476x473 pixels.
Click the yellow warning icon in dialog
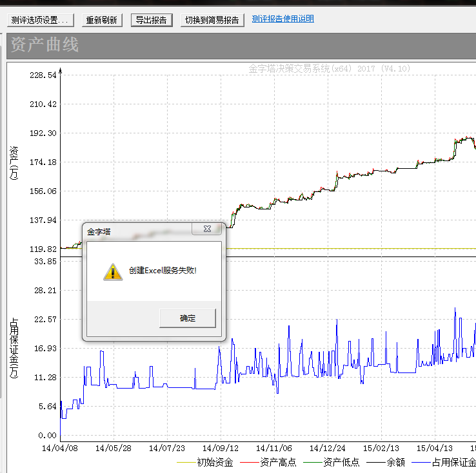coord(113,272)
